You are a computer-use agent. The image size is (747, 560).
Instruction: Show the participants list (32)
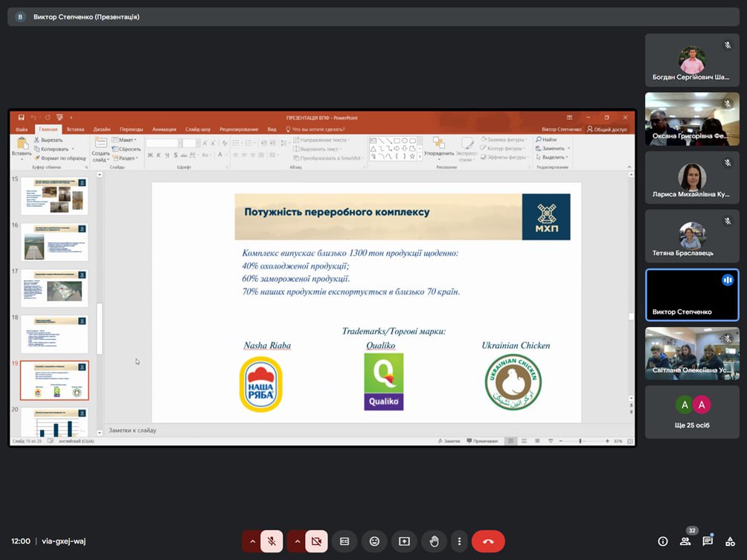coord(685,541)
